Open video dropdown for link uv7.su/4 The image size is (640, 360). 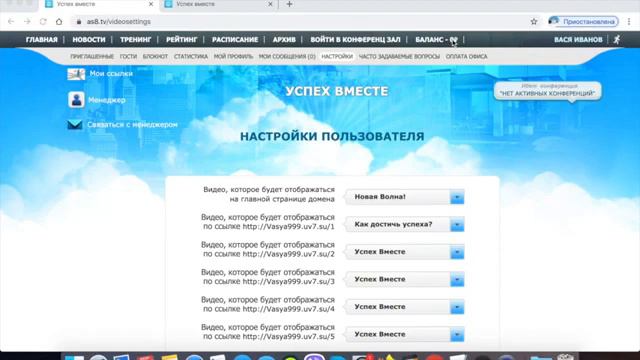404,307
